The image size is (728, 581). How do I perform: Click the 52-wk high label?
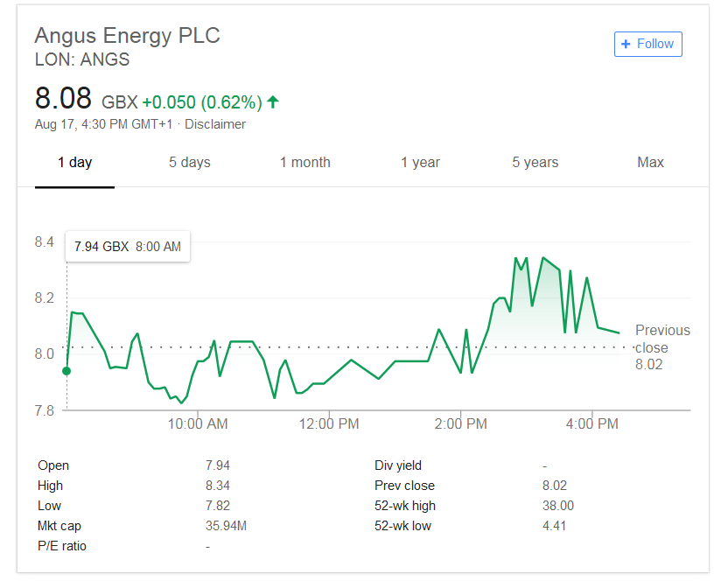[405, 506]
